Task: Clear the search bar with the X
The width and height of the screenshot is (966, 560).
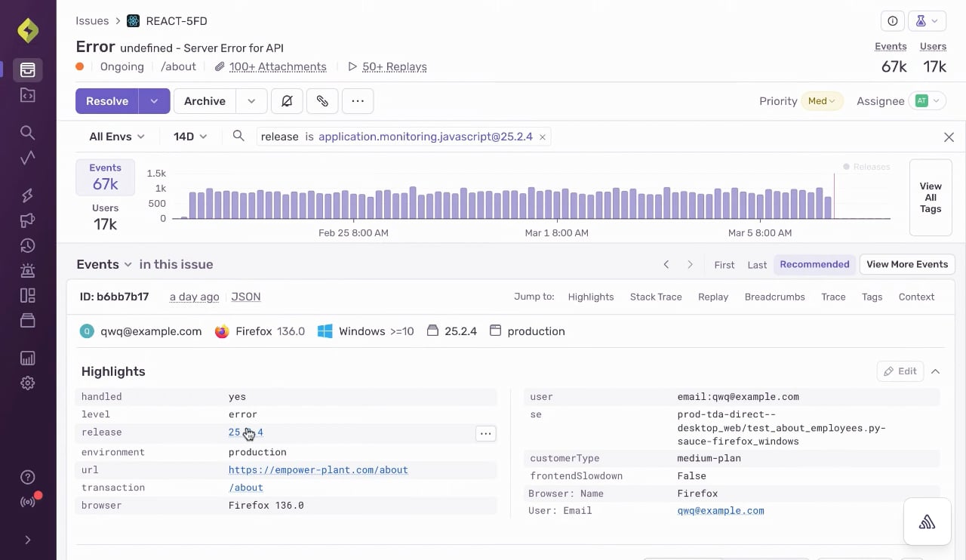Action: [x=949, y=137]
